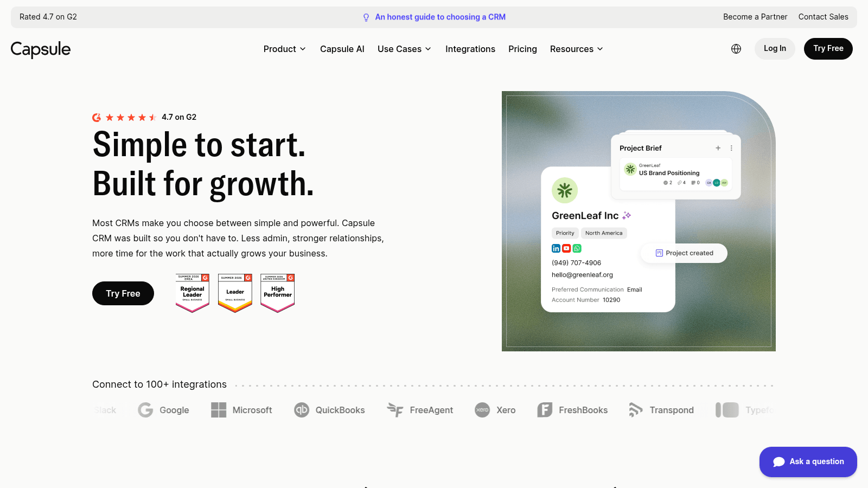The height and width of the screenshot is (488, 868).
Task: Open the High Performer G2 badge
Action: [x=277, y=293]
